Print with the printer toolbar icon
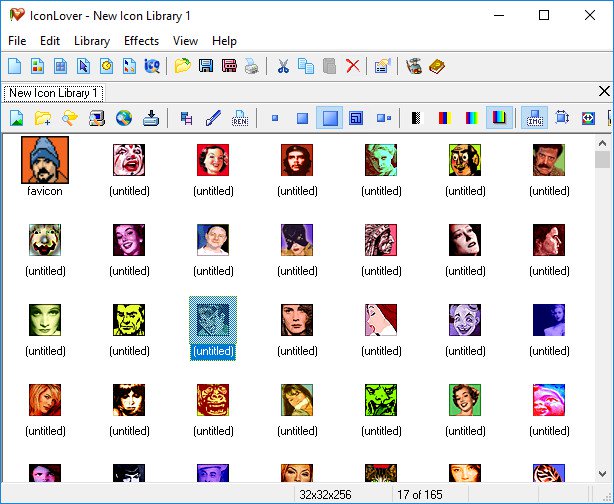 [x=251, y=66]
